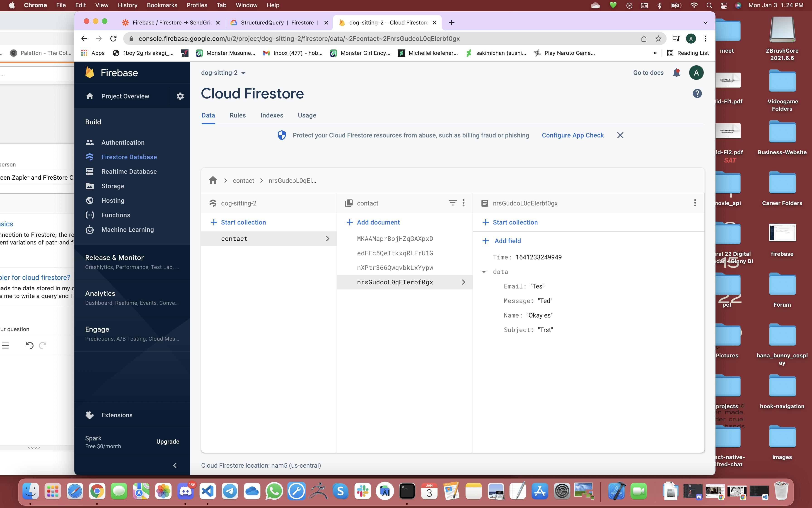Viewport: 812px width, 508px height.
Task: Click Spotlight search in menu bar
Action: tap(709, 5)
